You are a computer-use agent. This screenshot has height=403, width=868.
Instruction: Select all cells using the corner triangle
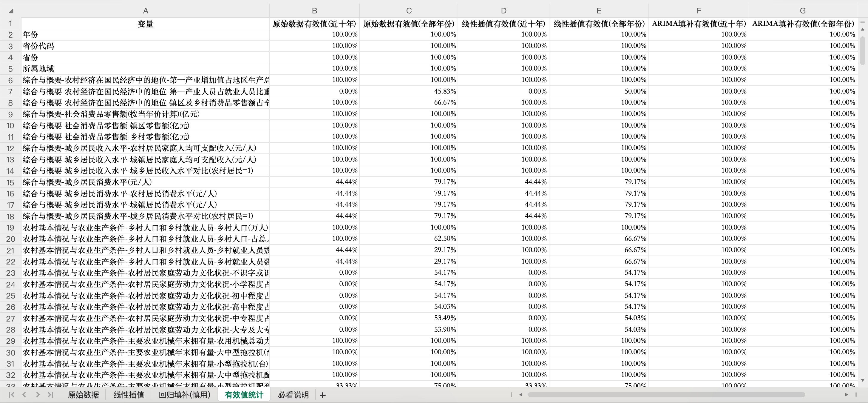11,11
